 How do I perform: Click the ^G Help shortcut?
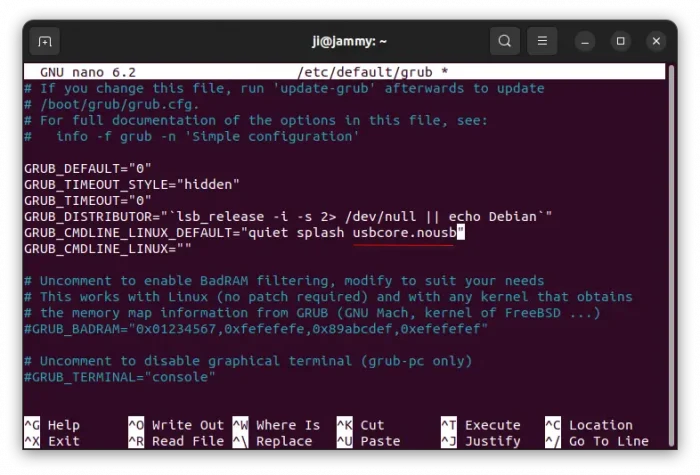coord(52,425)
